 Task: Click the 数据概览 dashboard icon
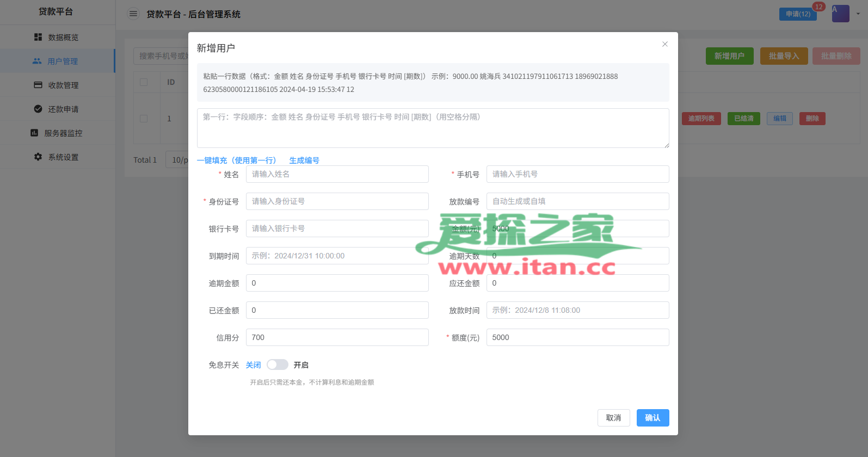coord(38,37)
